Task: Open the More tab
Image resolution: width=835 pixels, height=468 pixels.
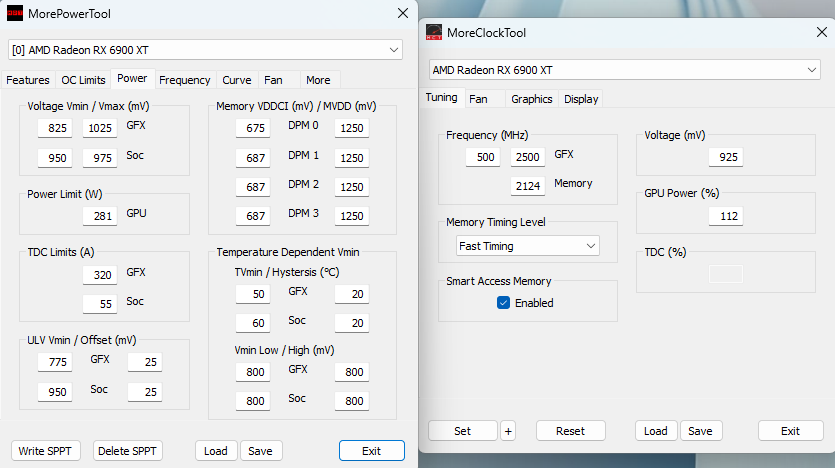Action: (x=318, y=80)
